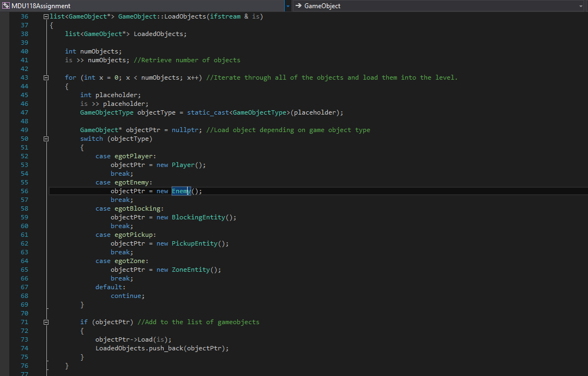Click the static_cast keyword on line 47
588x376 pixels.
point(207,112)
